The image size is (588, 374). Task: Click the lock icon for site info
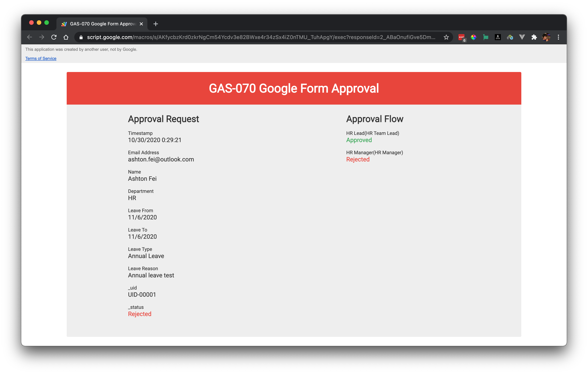pos(81,37)
